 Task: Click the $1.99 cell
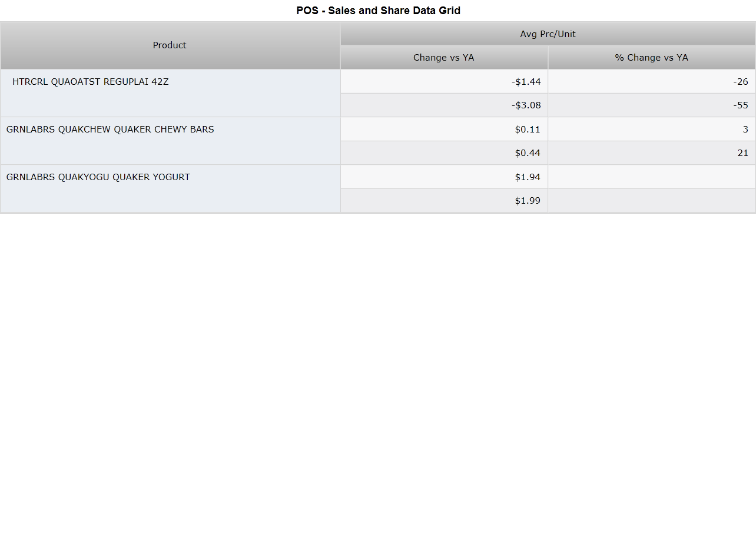point(444,201)
